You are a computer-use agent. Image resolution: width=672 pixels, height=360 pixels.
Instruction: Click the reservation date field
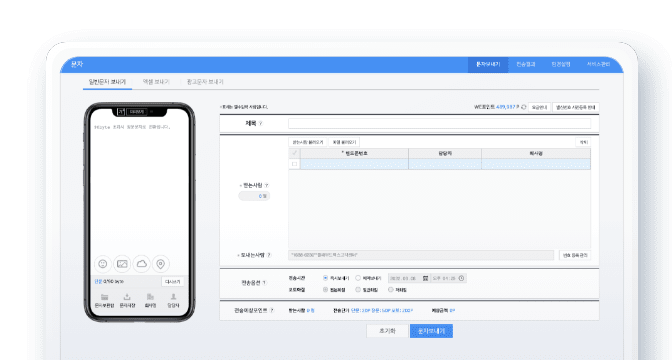[x=409, y=278]
